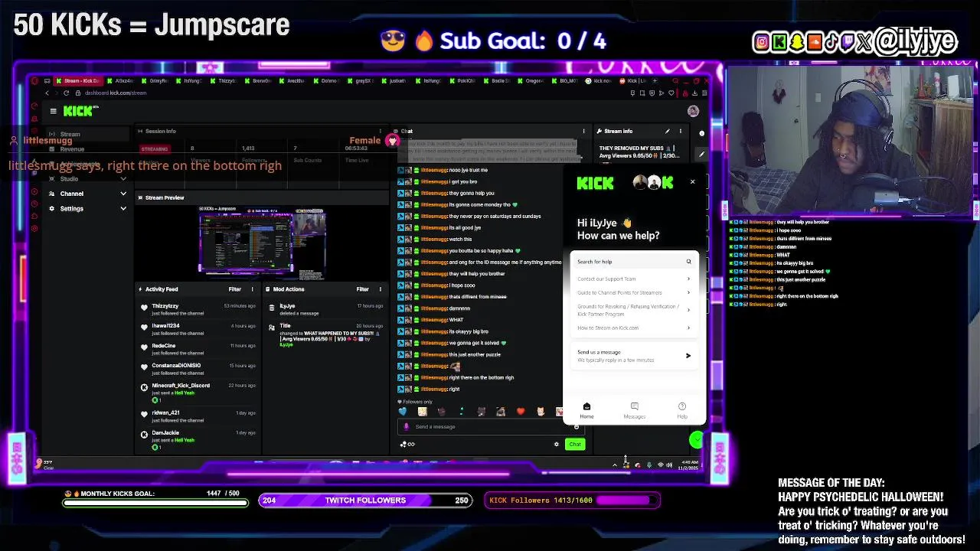Image resolution: width=980 pixels, height=551 pixels.
Task: Click the chat points infinity icon
Action: tap(407, 444)
